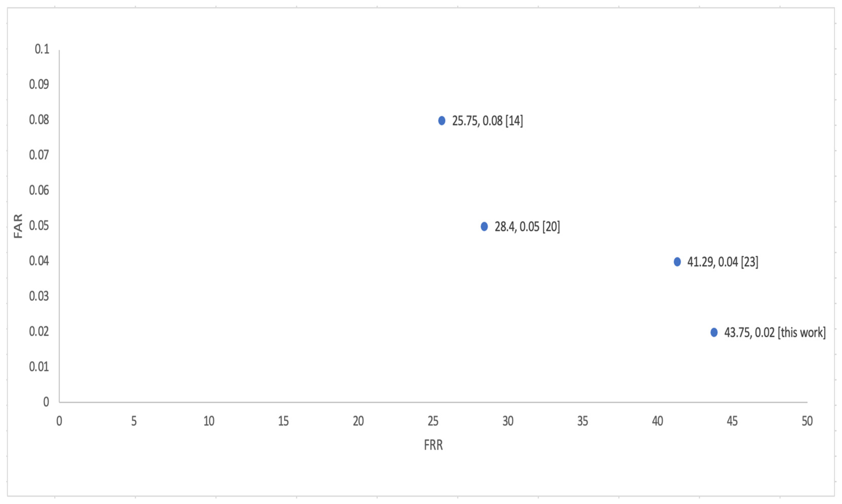Click the '41.29, 0.04 [23]' data label
842x504 pixels.
[722, 262]
